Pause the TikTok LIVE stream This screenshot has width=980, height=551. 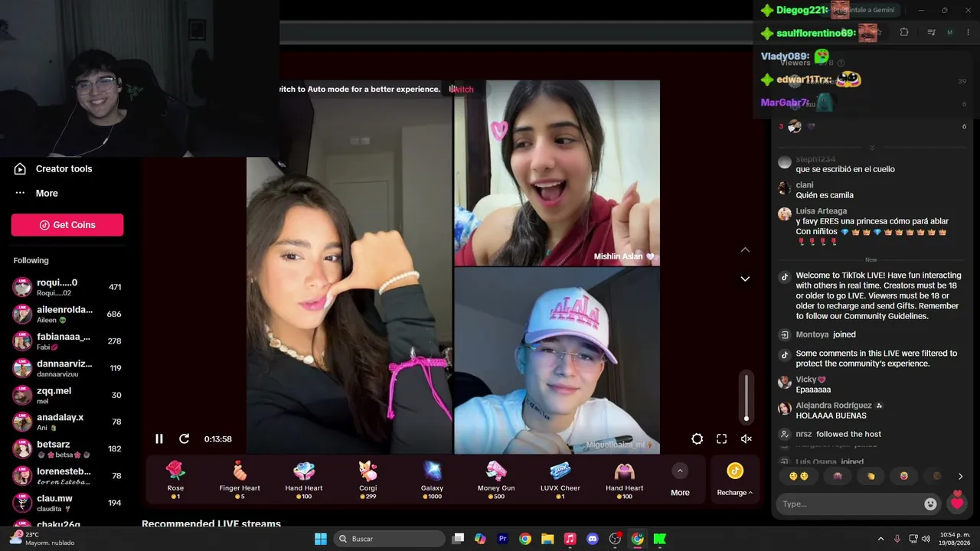click(x=159, y=439)
